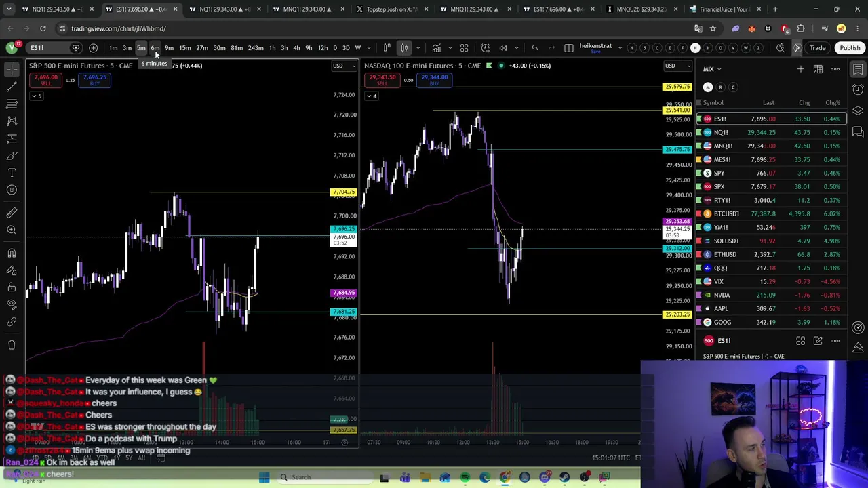
Task: Open the heikenstrat layout dropdown arrow
Action: pos(620,48)
